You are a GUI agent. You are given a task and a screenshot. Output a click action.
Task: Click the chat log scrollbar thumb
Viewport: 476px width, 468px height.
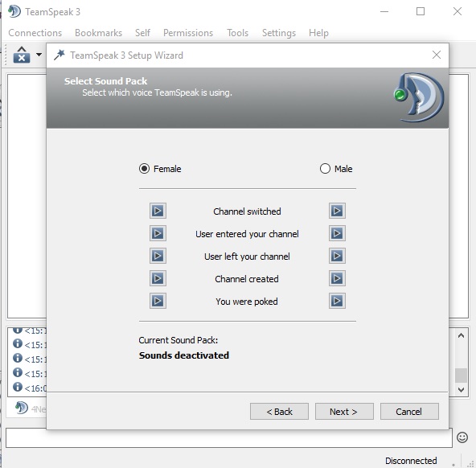(x=462, y=376)
